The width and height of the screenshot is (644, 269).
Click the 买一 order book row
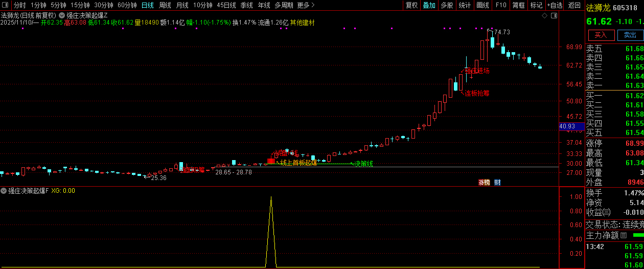(614, 96)
